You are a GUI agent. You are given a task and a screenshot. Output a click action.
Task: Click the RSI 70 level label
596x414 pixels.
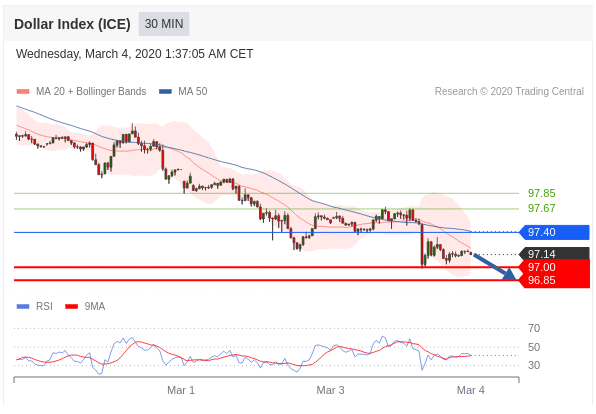pos(534,328)
